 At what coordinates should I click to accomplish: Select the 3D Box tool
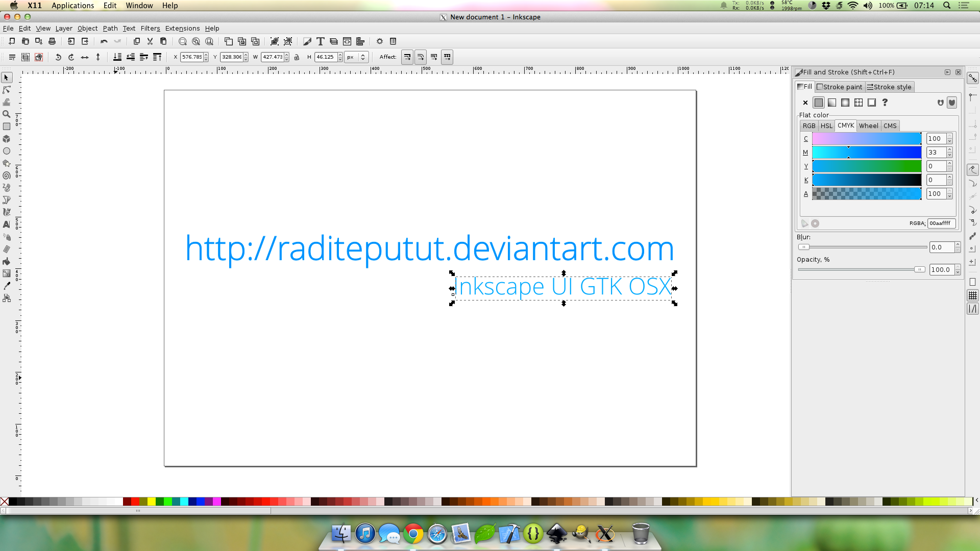7,139
